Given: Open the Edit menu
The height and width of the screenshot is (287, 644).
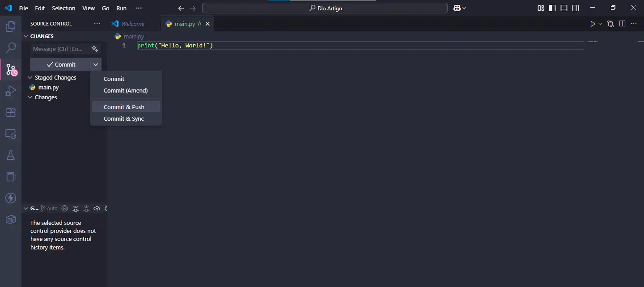Looking at the screenshot, I should 40,8.
